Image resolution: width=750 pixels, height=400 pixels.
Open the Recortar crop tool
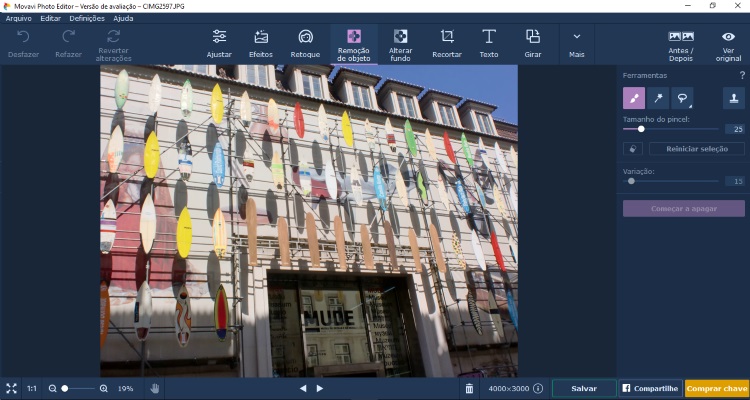pos(446,42)
